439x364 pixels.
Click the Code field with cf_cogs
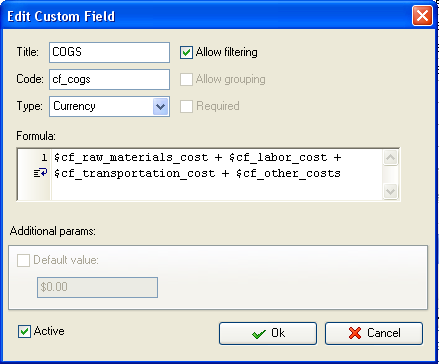pos(109,79)
